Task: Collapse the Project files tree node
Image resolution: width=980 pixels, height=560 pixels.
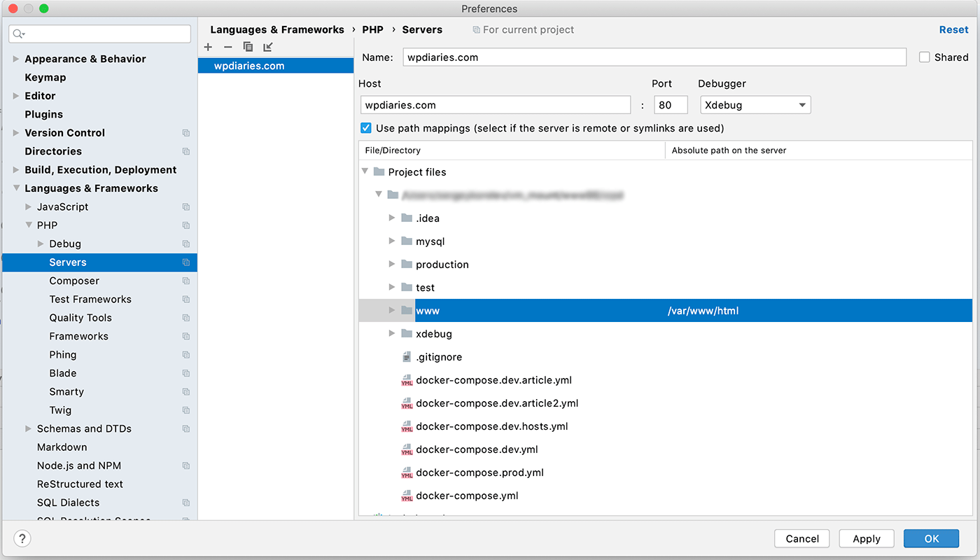Action: [x=365, y=171]
